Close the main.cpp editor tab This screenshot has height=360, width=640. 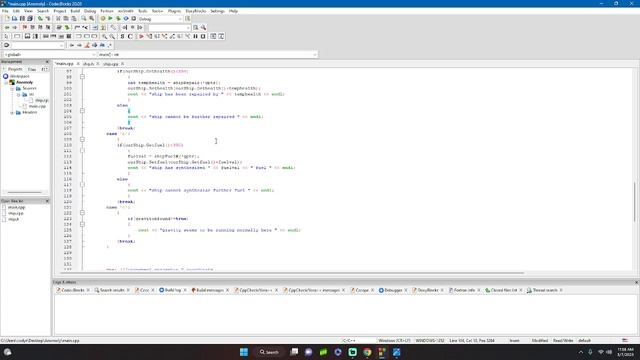[78, 64]
